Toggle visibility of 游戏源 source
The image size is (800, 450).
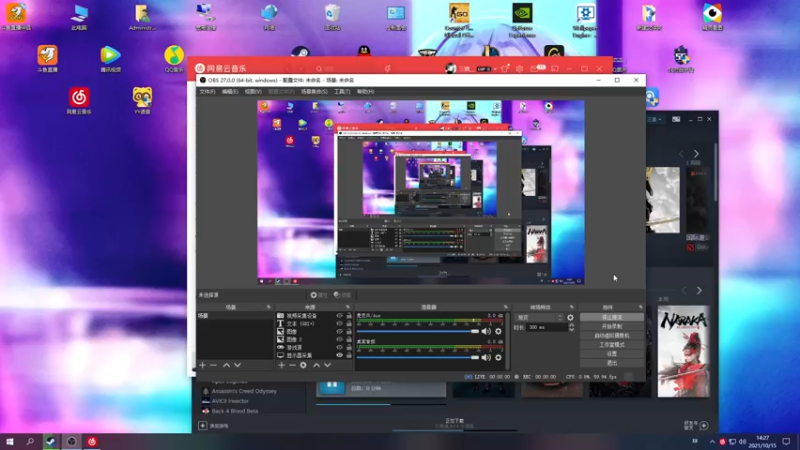tap(339, 347)
